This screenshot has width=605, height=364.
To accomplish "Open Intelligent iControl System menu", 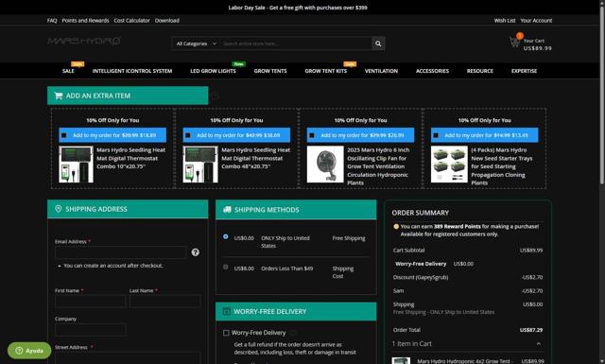I will tap(132, 71).
